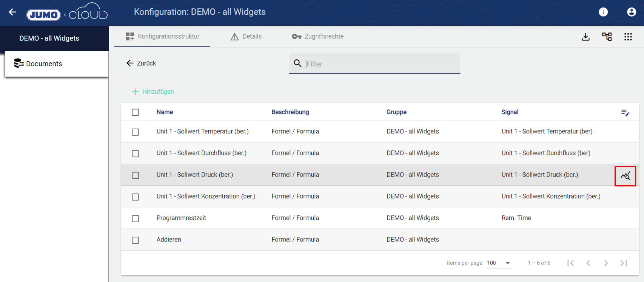This screenshot has width=644, height=282.
Task: Click the back arrow in the header
Action: coord(12,12)
